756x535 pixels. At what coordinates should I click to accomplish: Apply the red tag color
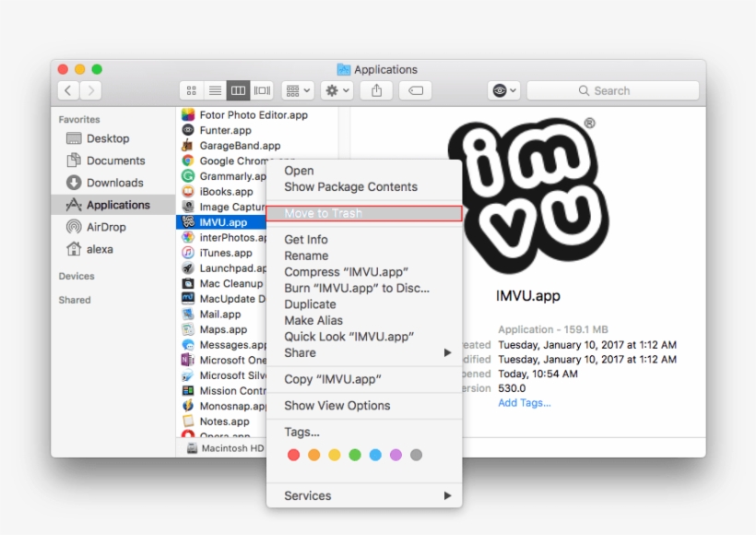[293, 455]
